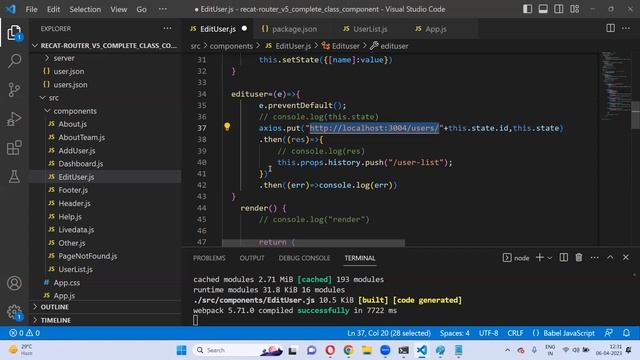
Task: Toggle Primary Side Bar layout button
Action: (527, 9)
